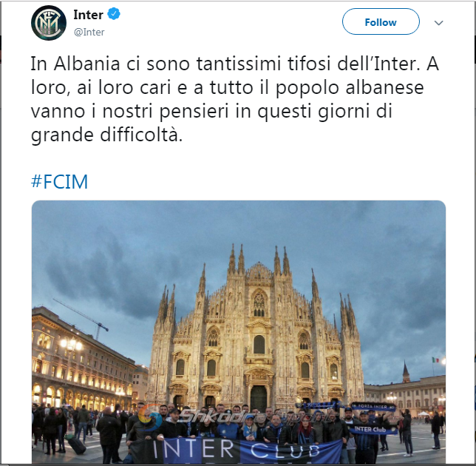Open the tweet options chevron menu
The height and width of the screenshot is (466, 476).
click(x=438, y=23)
